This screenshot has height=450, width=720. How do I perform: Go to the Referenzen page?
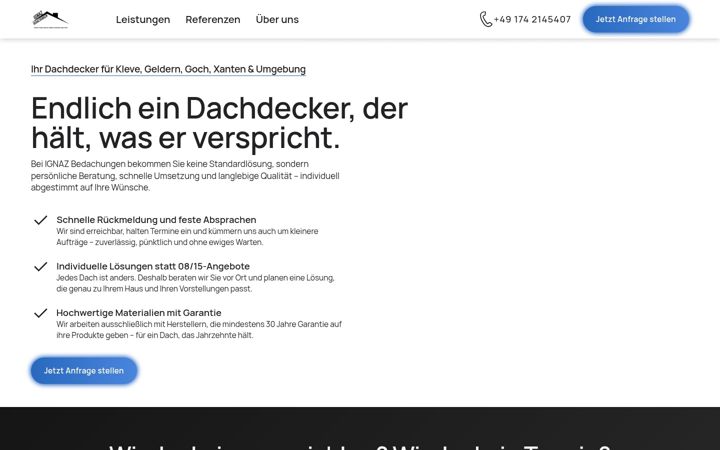pyautogui.click(x=213, y=19)
